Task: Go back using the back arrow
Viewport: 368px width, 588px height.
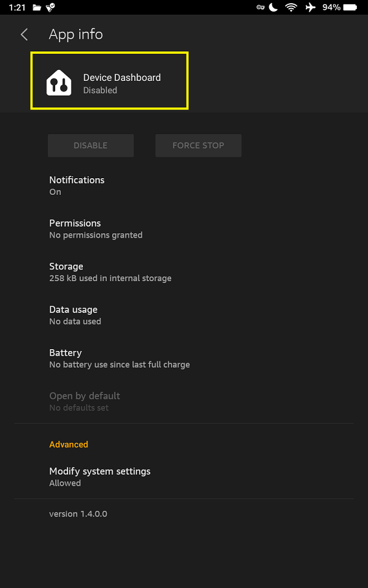Action: (x=23, y=34)
